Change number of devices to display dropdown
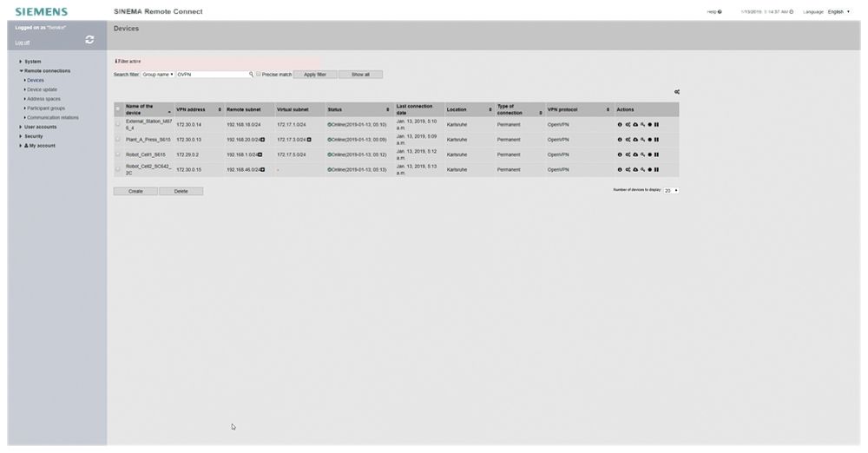The height and width of the screenshot is (453, 868). coord(672,190)
